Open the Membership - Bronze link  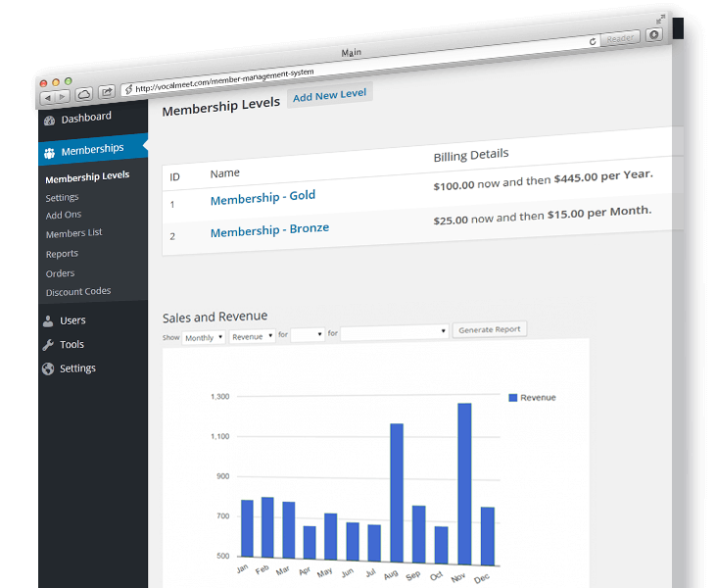coord(269,229)
